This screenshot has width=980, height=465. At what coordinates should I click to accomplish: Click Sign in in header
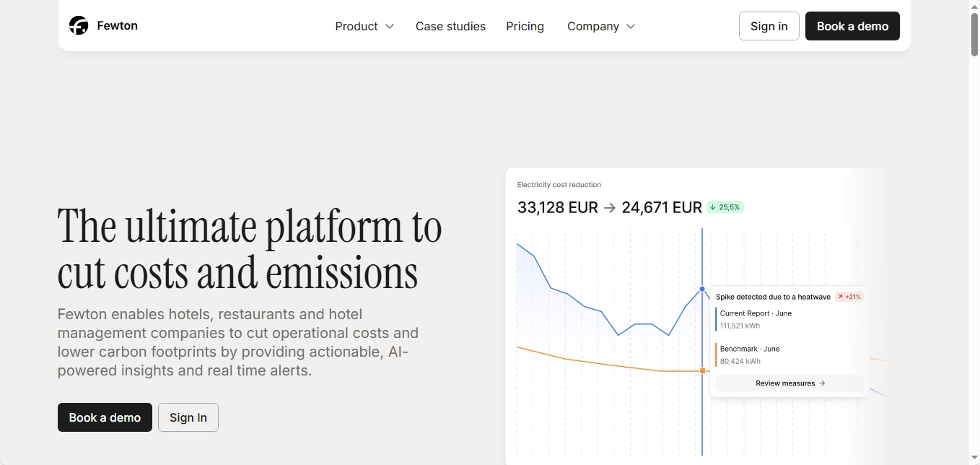click(769, 26)
